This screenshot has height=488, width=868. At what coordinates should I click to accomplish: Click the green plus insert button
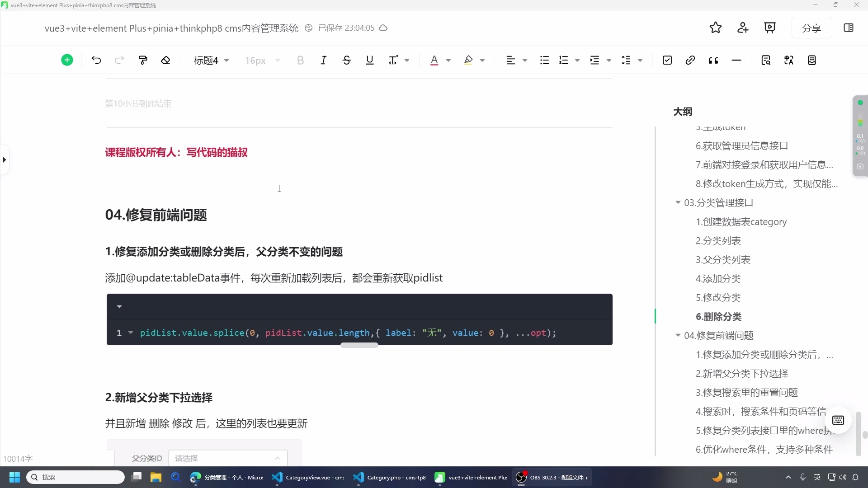click(x=67, y=60)
